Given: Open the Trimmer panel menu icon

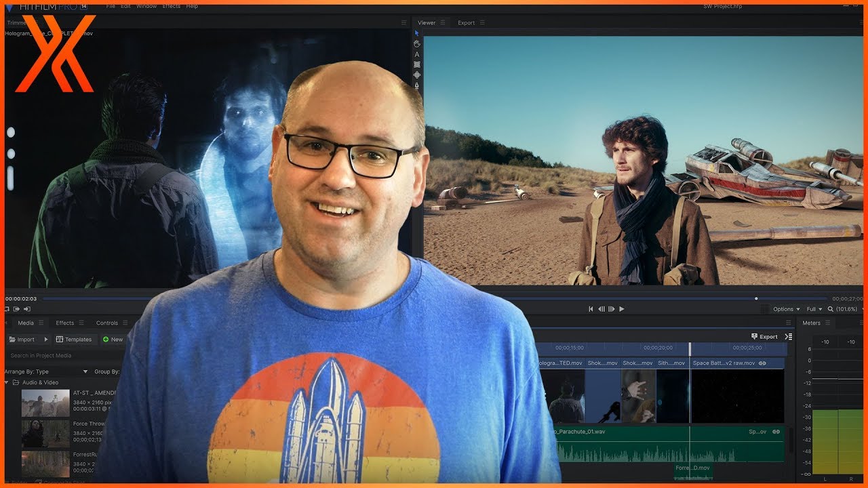Looking at the screenshot, I should click(404, 22).
